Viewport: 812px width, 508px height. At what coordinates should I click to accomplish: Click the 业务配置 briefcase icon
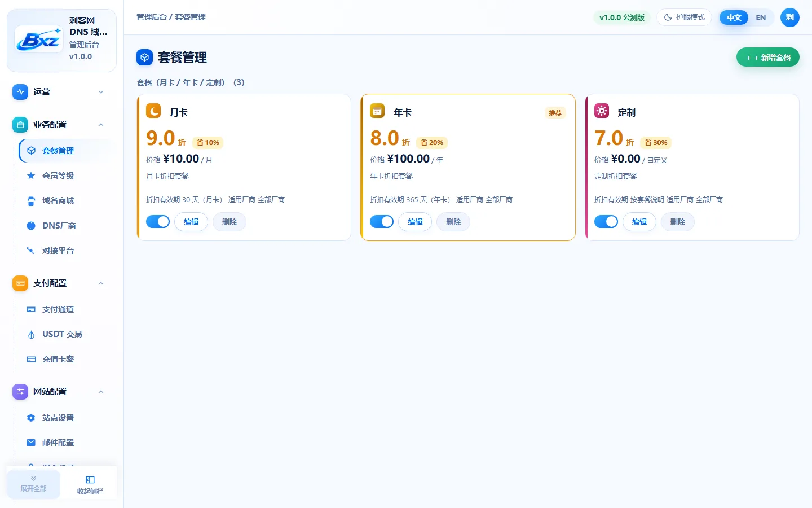pos(20,125)
